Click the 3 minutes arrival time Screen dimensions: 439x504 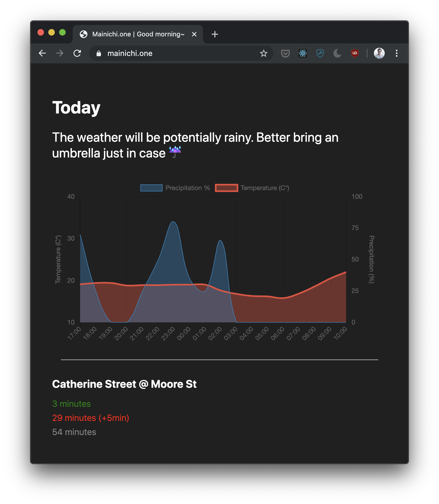coord(71,404)
